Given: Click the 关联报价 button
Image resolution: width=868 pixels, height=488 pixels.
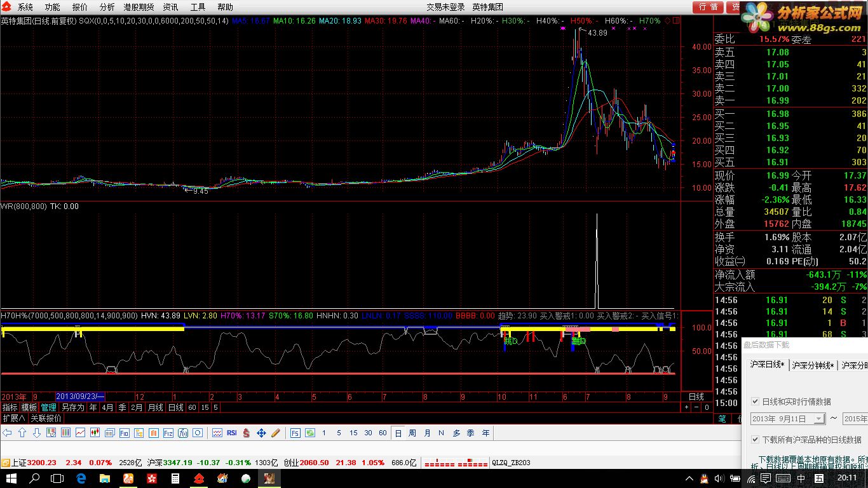Looking at the screenshot, I should click(46, 418).
